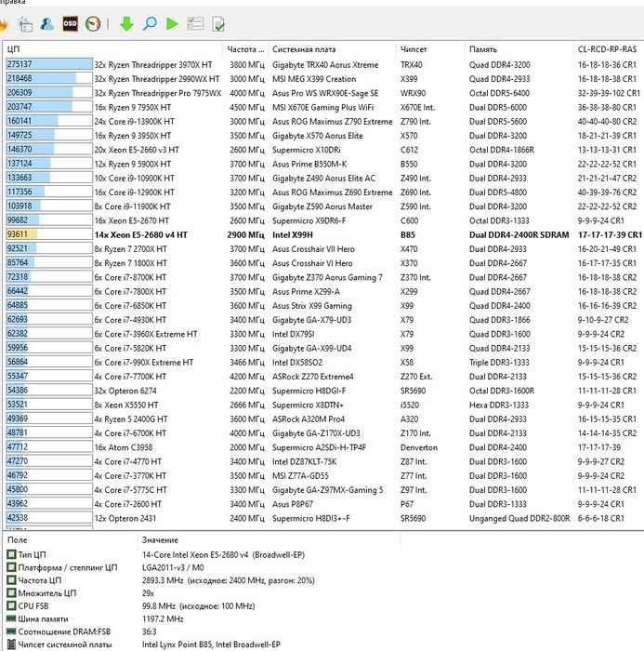This screenshot has width=644, height=651.
Task: Select the 10x Core i9-10900K HT row
Action: click(323, 178)
